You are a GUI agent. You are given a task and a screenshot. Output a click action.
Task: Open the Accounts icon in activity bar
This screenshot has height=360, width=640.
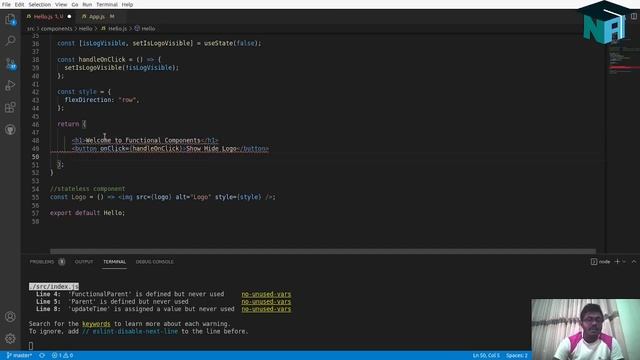(x=10, y=316)
